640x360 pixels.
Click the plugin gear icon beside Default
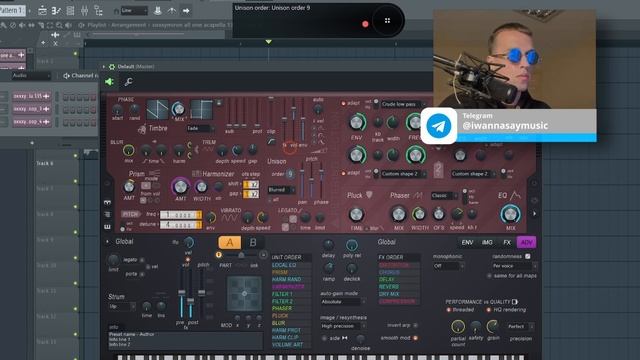pyautogui.click(x=111, y=67)
